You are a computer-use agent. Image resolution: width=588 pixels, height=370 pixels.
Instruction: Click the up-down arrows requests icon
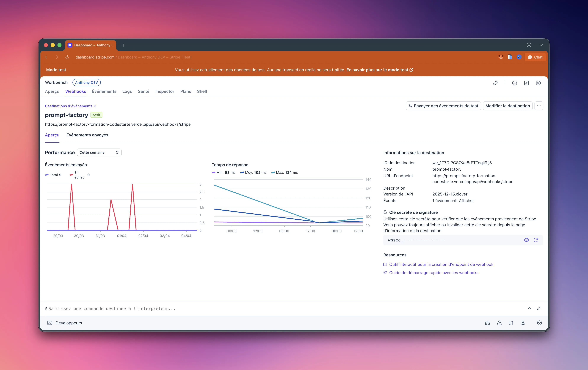click(x=511, y=323)
